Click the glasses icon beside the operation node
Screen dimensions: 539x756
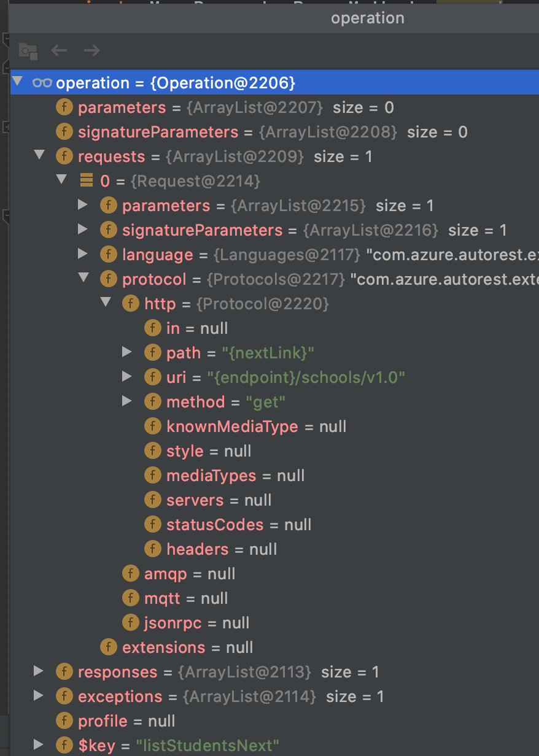coord(43,83)
